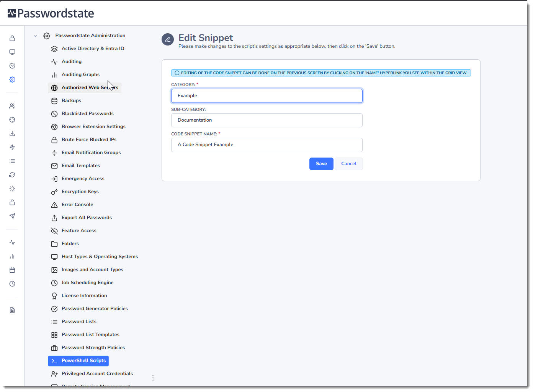Open Auditing in the administration tree
Screen dimensions: 533x392
(72, 62)
